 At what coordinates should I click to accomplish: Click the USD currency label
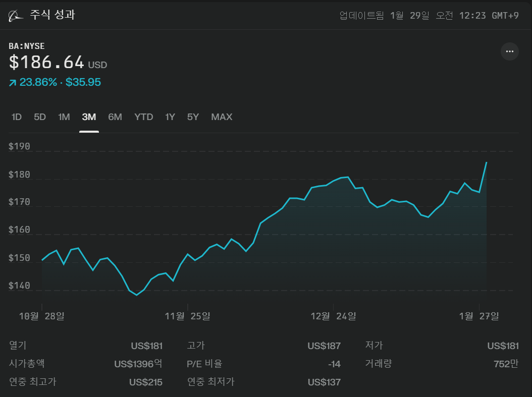pyautogui.click(x=98, y=65)
